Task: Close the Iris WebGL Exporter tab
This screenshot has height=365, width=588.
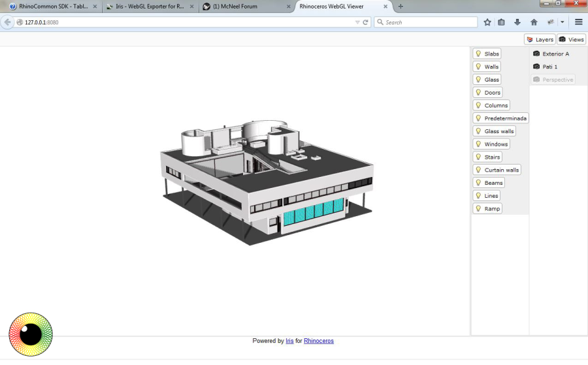Action: tap(191, 7)
